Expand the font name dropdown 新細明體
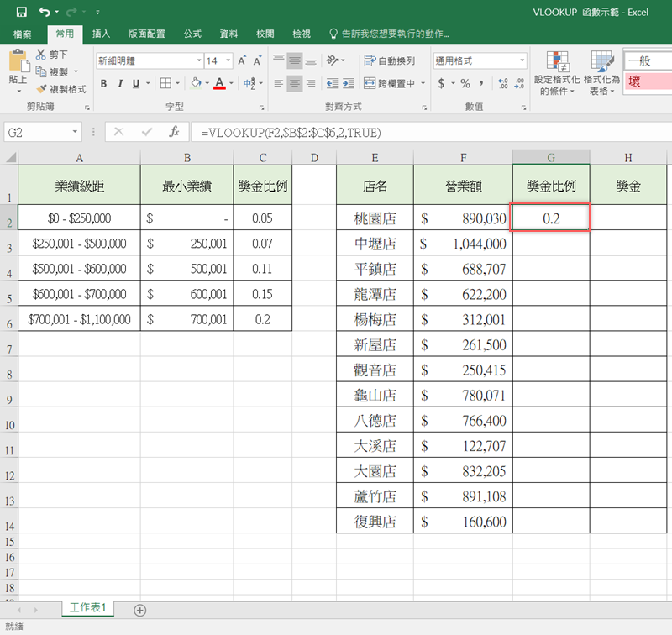 [199, 60]
